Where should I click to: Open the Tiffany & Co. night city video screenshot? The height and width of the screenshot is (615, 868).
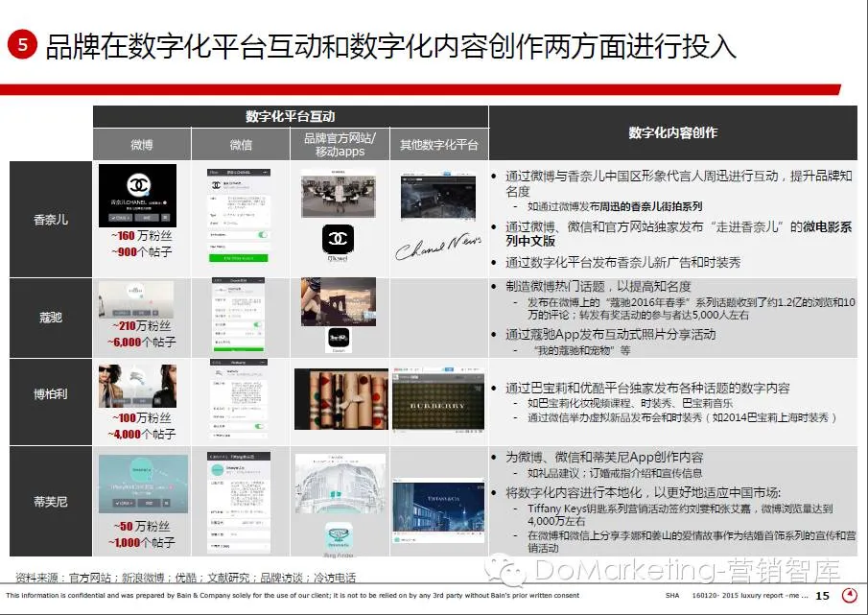click(438, 511)
